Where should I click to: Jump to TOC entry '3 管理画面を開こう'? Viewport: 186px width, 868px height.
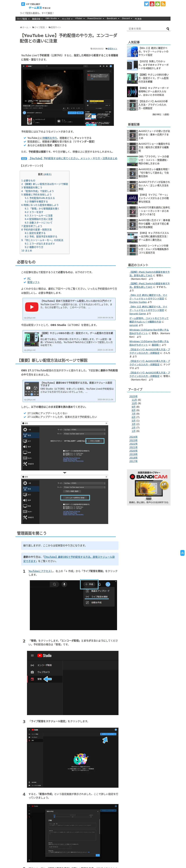click(x=32, y=188)
